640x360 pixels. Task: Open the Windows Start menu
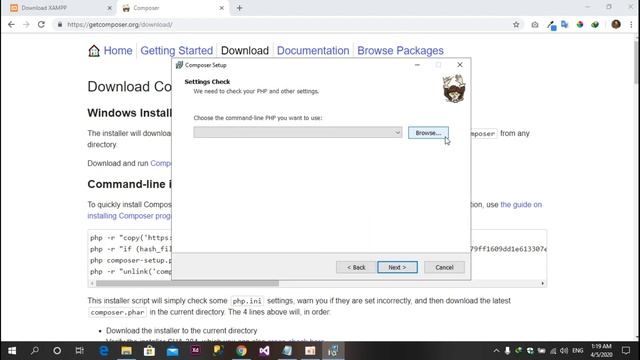[12, 351]
